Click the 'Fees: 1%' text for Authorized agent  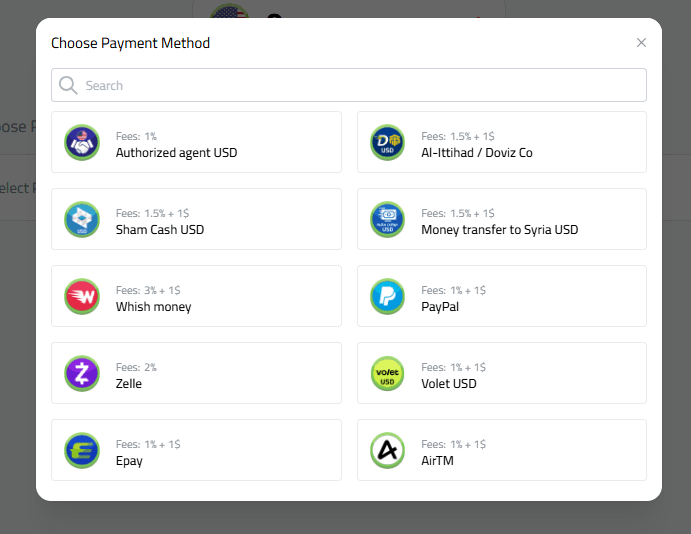point(136,136)
